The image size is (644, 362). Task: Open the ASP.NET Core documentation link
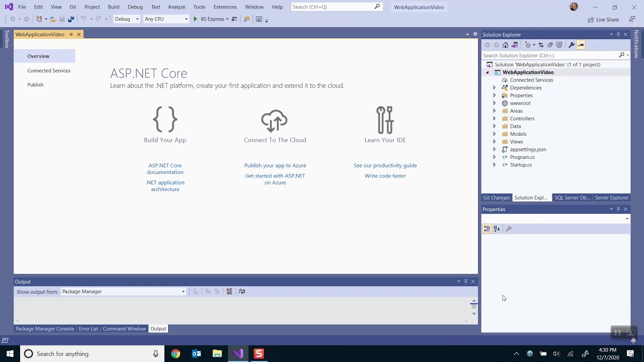pos(165,168)
